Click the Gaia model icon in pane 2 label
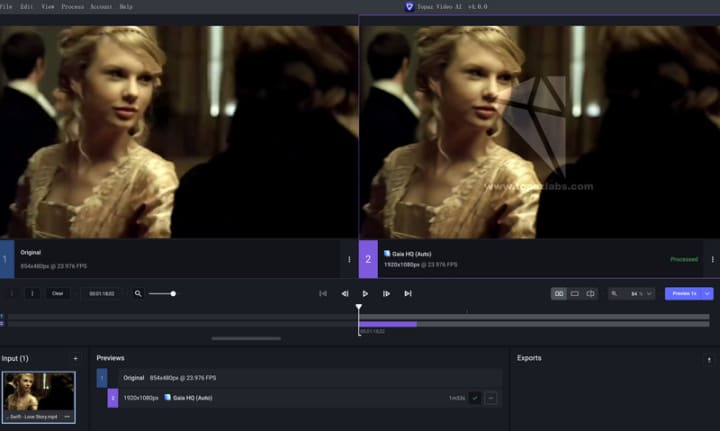The image size is (720, 431). pos(387,253)
